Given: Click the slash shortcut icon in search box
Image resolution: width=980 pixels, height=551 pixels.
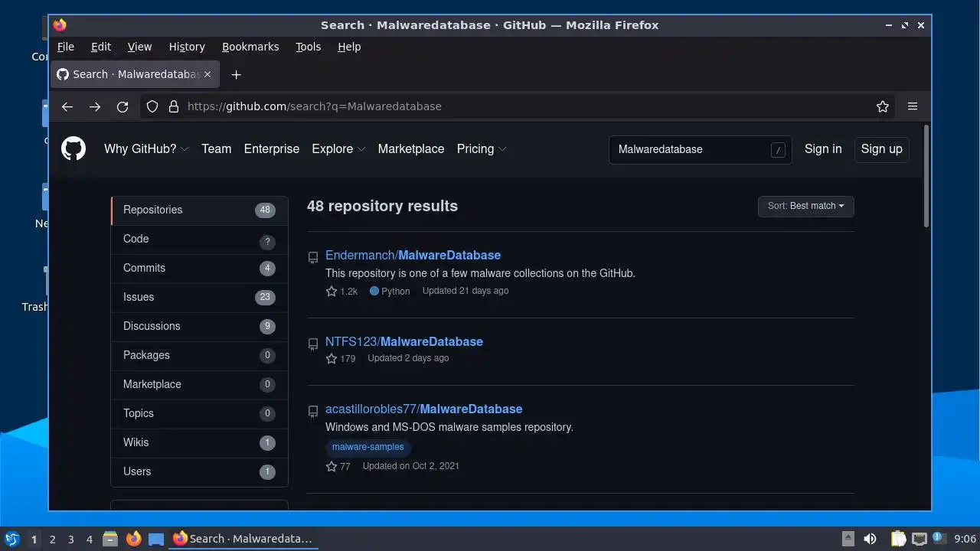Looking at the screenshot, I should click(x=778, y=149).
